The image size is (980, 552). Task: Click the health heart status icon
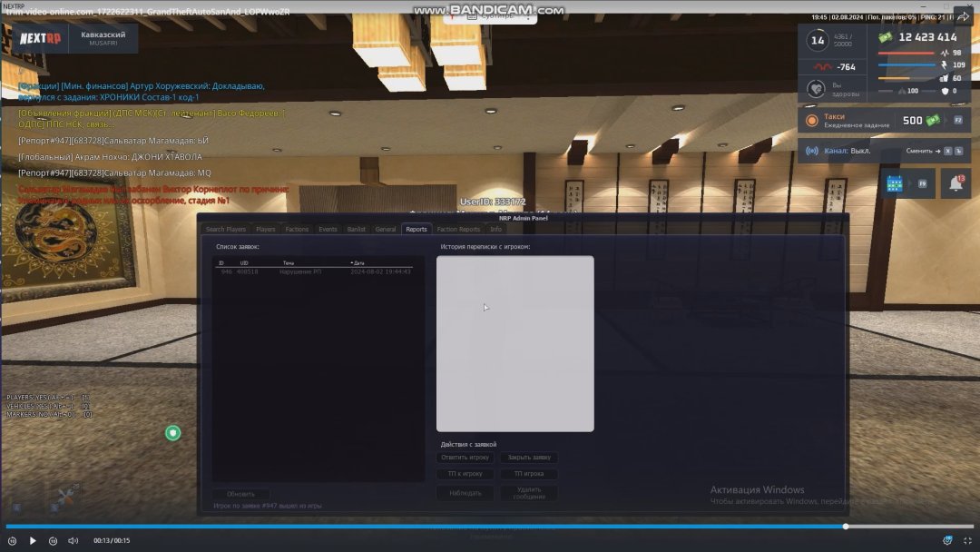tap(816, 89)
